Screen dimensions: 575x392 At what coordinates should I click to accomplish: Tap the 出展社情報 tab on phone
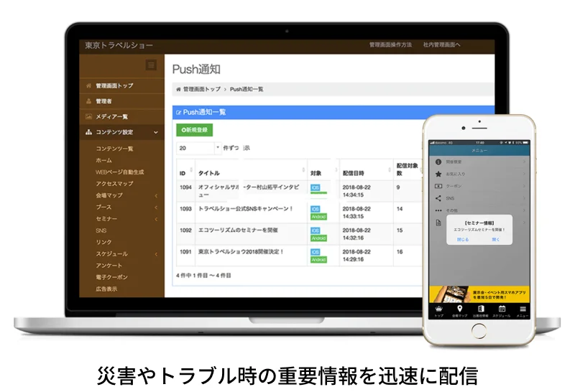480,311
